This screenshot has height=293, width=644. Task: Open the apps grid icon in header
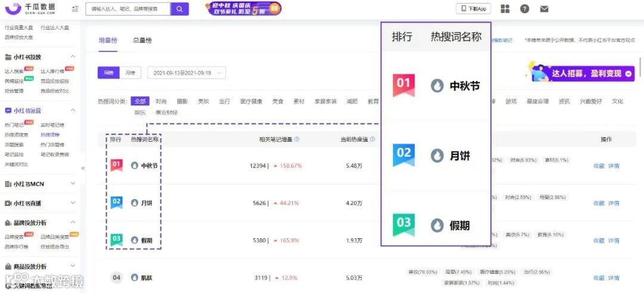click(x=505, y=8)
